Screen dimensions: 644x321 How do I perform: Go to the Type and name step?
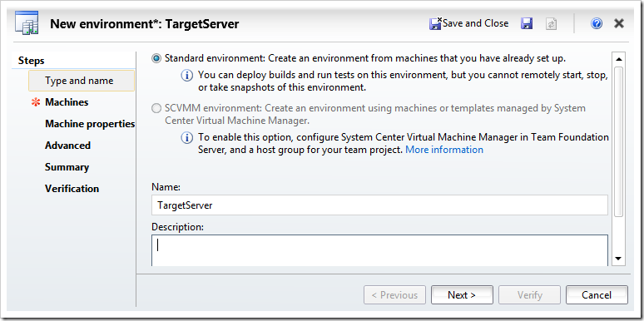(x=82, y=81)
